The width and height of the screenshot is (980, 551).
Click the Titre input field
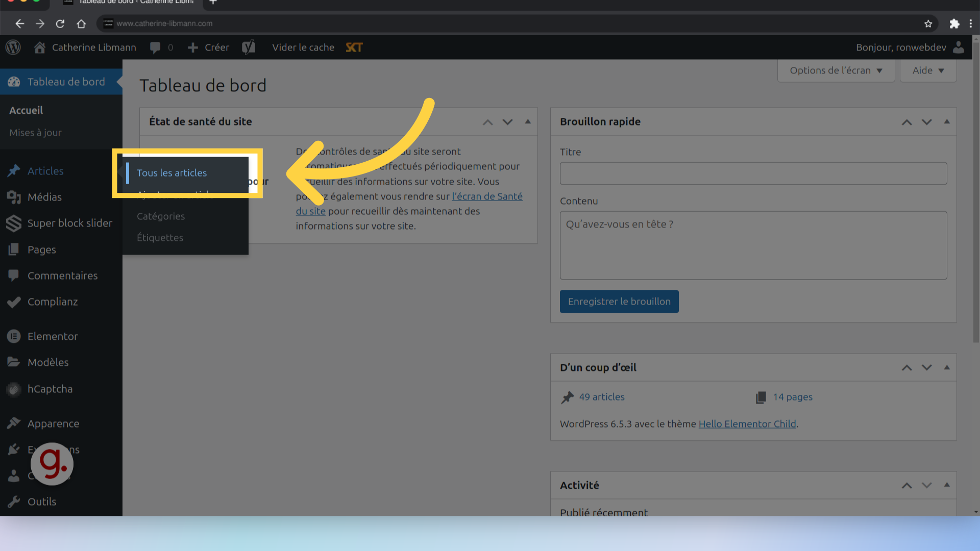[x=753, y=173]
